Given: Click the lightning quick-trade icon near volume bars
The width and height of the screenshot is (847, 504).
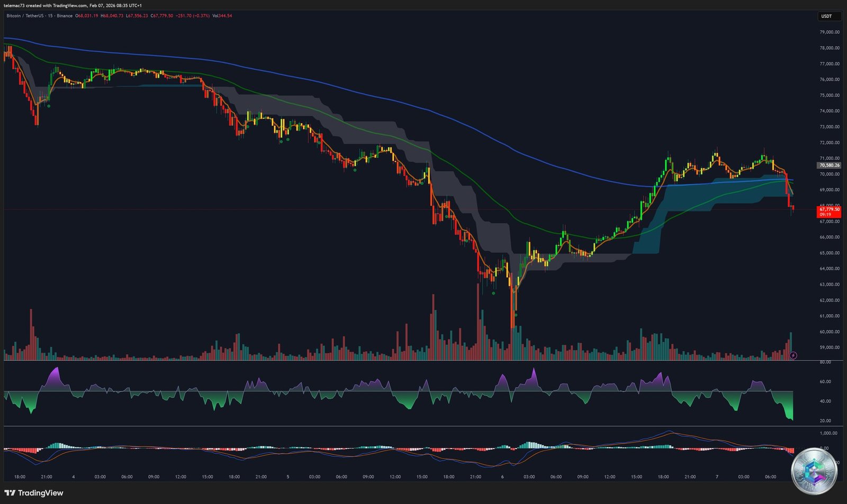Looking at the screenshot, I should coord(792,356).
